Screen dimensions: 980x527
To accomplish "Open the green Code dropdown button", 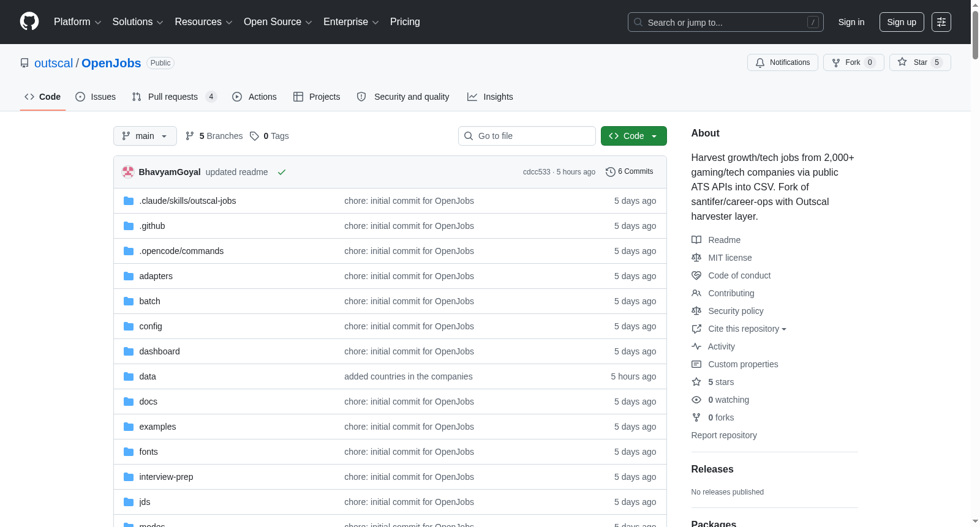I will [x=634, y=136].
